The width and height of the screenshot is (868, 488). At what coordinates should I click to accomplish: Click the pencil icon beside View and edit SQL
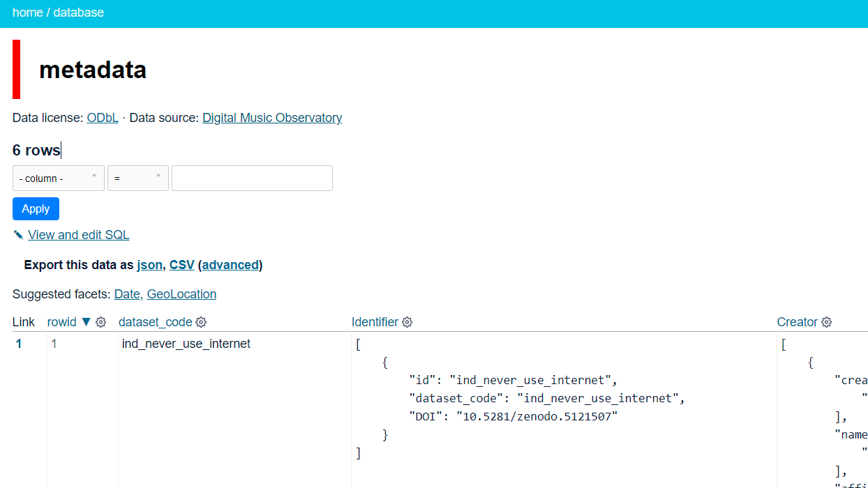pyautogui.click(x=17, y=235)
